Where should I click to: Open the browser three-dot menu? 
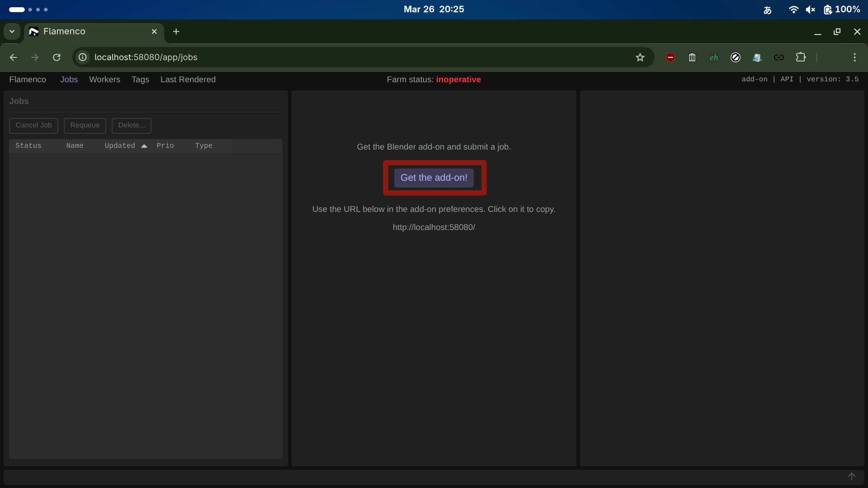coord(854,57)
